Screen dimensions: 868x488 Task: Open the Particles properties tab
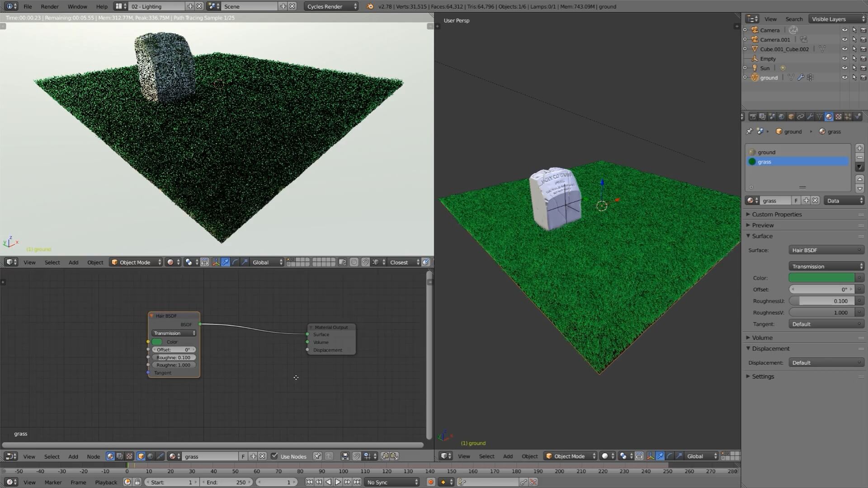848,117
